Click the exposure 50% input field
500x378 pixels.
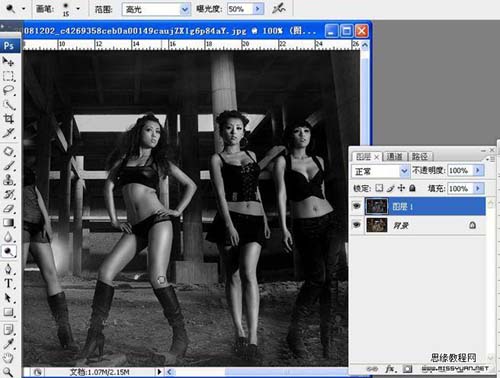[x=240, y=9]
